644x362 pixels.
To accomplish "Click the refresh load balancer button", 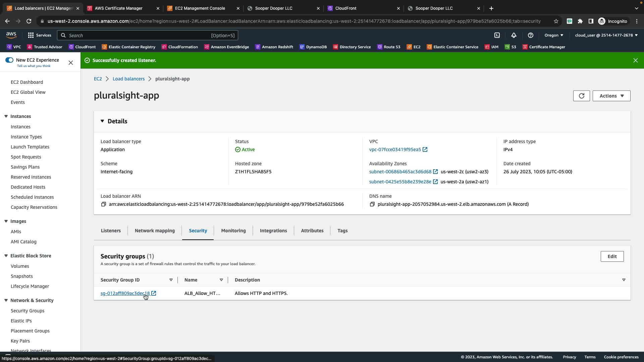I will (581, 96).
